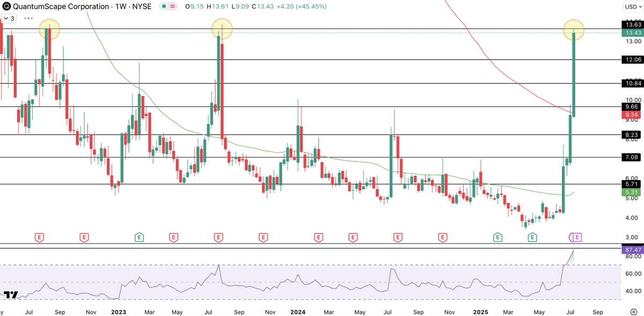Screen dimensions: 644x316
Task: Click the green earnings marker before Mar 2023
Action: [x=139, y=236]
